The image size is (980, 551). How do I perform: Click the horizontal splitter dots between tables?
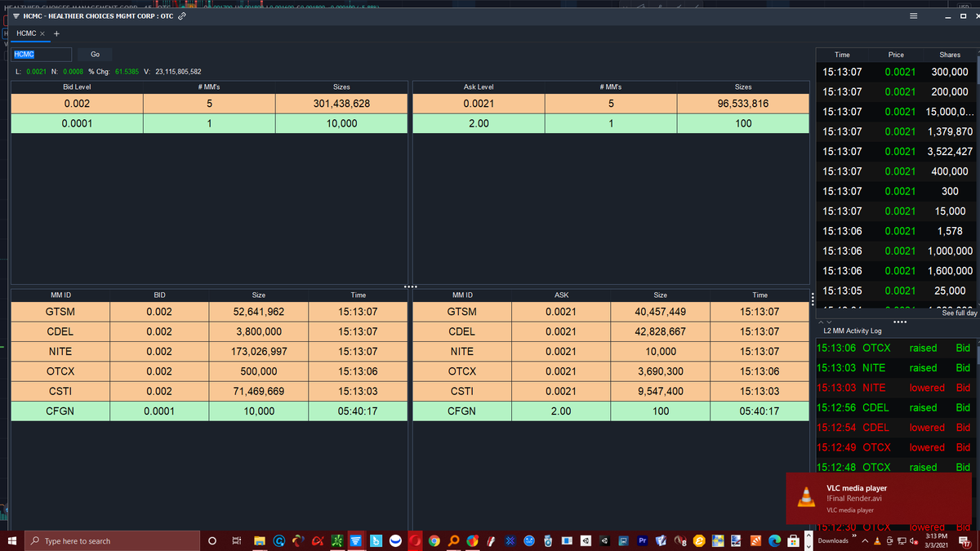tap(410, 287)
